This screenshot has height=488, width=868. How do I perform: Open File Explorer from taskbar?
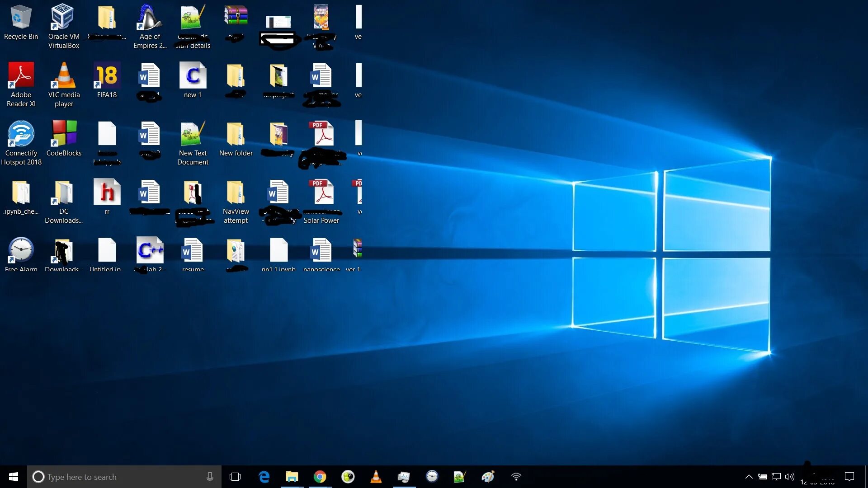[x=292, y=477]
